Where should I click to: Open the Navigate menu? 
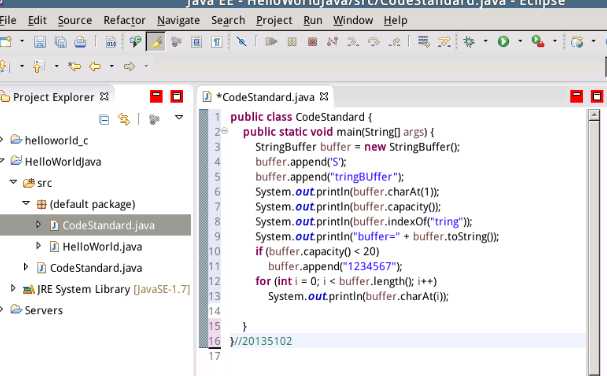click(x=178, y=20)
